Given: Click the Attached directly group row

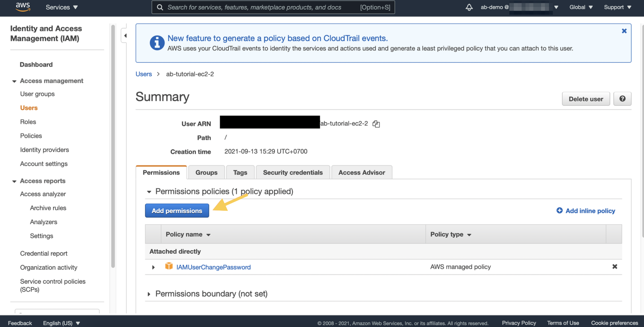Looking at the screenshot, I should [383, 251].
